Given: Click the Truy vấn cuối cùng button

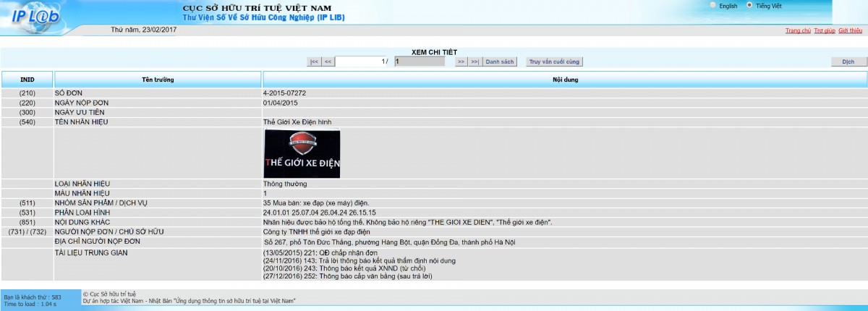Looking at the screenshot, I should (x=555, y=61).
